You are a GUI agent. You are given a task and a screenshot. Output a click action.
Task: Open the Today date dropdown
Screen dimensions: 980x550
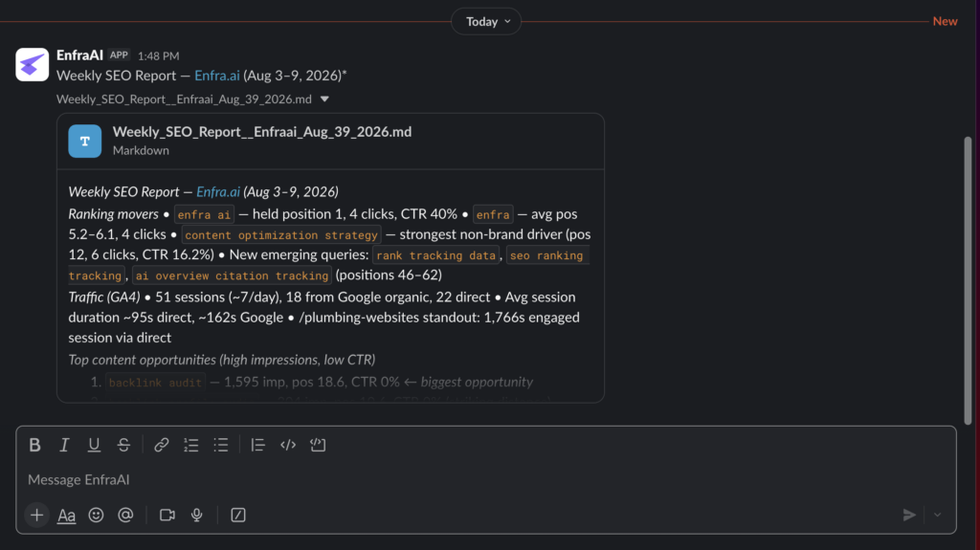(486, 21)
